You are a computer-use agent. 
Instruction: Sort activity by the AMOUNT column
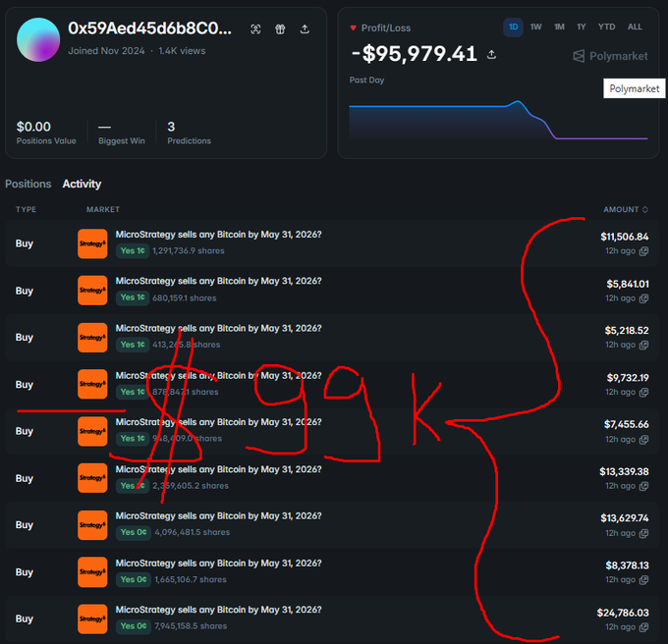(626, 209)
